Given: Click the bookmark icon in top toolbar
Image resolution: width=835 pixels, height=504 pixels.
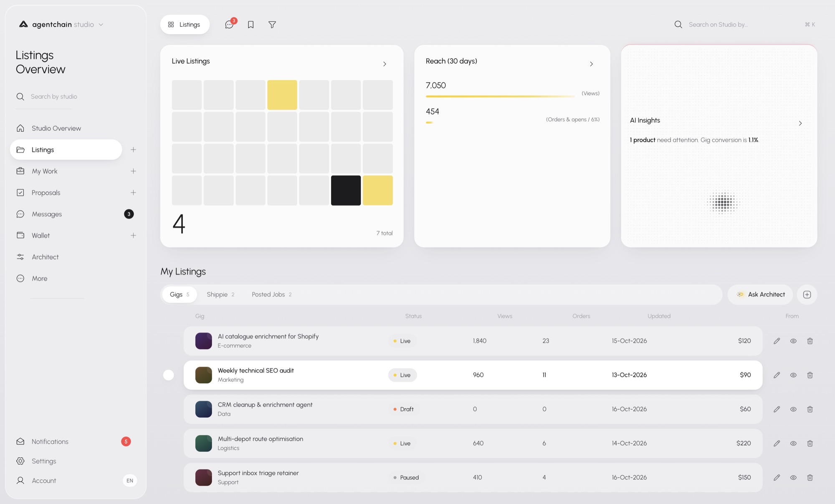Looking at the screenshot, I should (250, 25).
